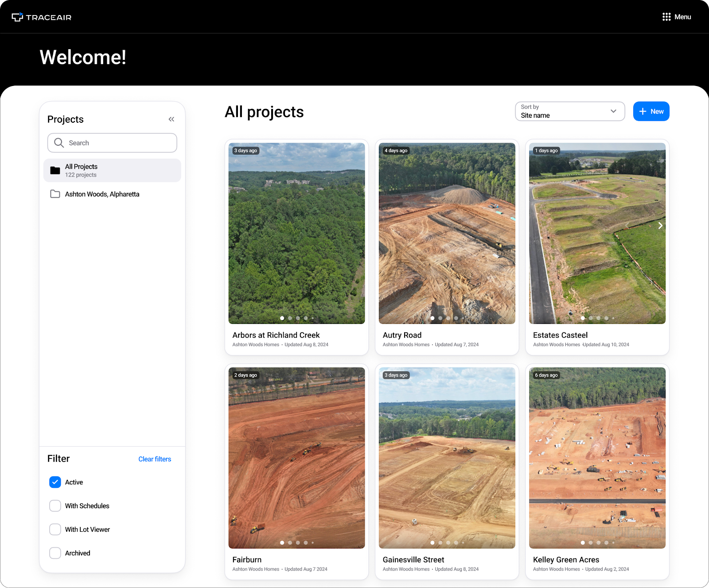Show next image on Estates Casteel card
The width and height of the screenshot is (709, 588).
(660, 226)
